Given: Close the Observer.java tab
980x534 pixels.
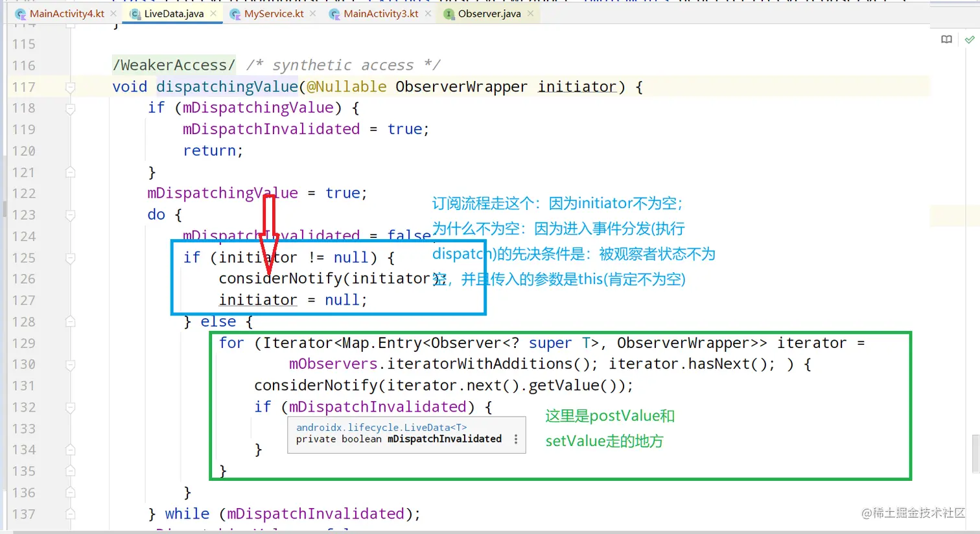Looking at the screenshot, I should click(x=531, y=14).
